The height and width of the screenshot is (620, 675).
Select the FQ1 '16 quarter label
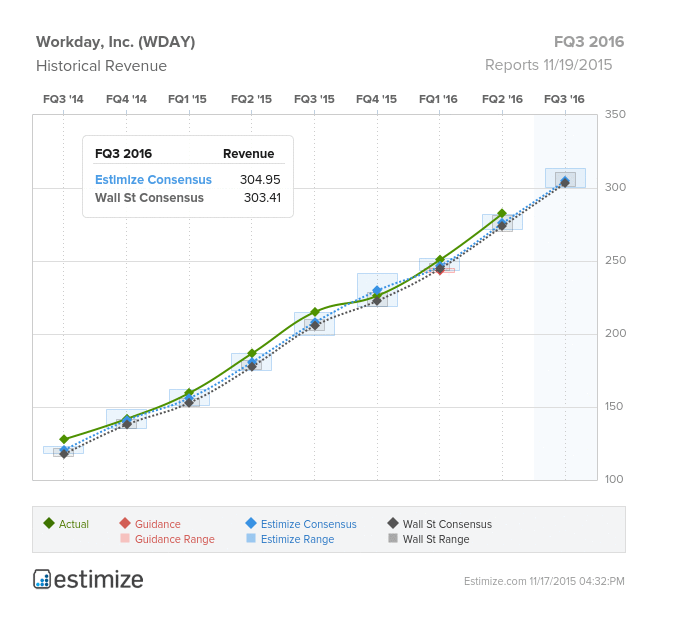pyautogui.click(x=438, y=99)
